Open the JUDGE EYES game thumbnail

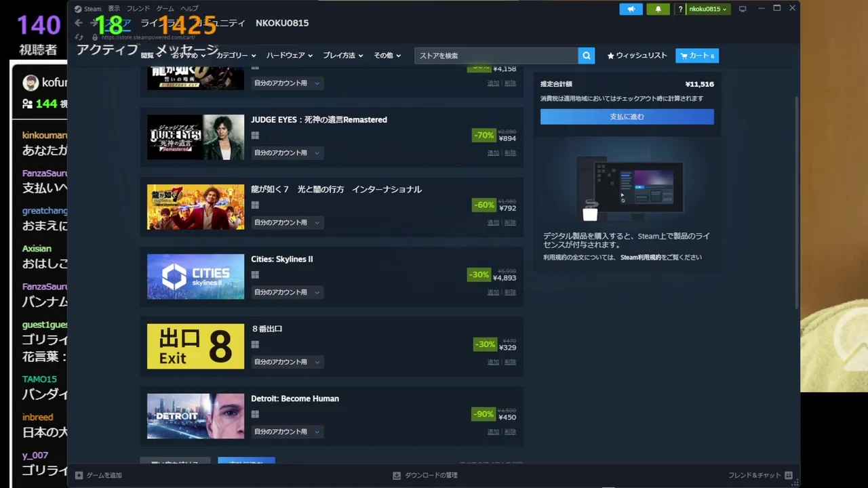195,137
